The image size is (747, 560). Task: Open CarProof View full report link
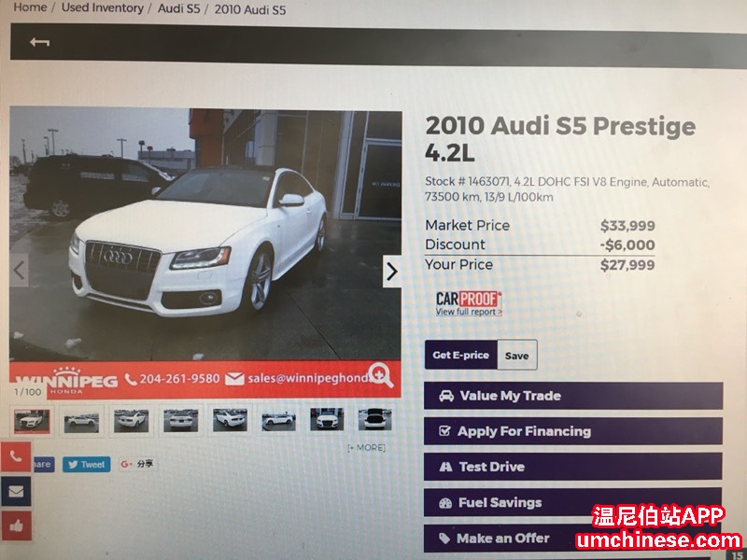(x=469, y=312)
